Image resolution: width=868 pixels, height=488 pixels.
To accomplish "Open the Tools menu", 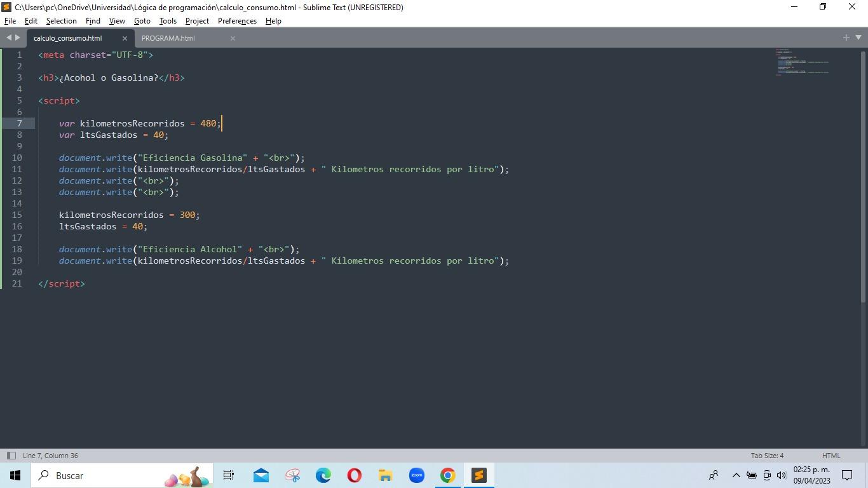I will tap(168, 21).
